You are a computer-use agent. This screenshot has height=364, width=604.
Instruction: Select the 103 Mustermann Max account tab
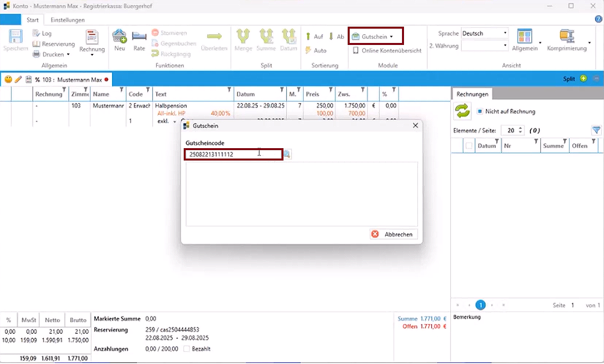click(x=68, y=80)
